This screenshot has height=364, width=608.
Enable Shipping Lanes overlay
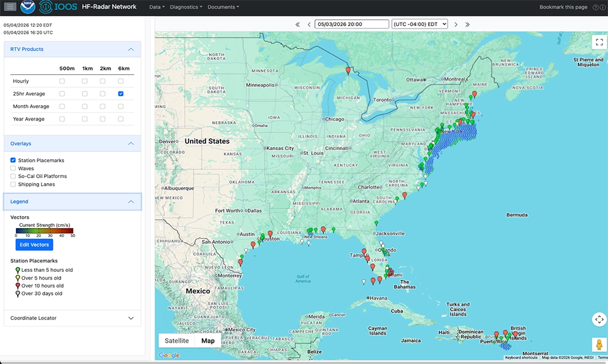[13, 184]
